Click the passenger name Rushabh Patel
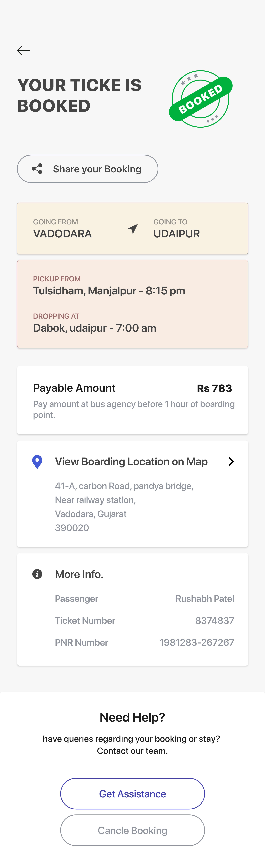The width and height of the screenshot is (265, 868). click(205, 598)
